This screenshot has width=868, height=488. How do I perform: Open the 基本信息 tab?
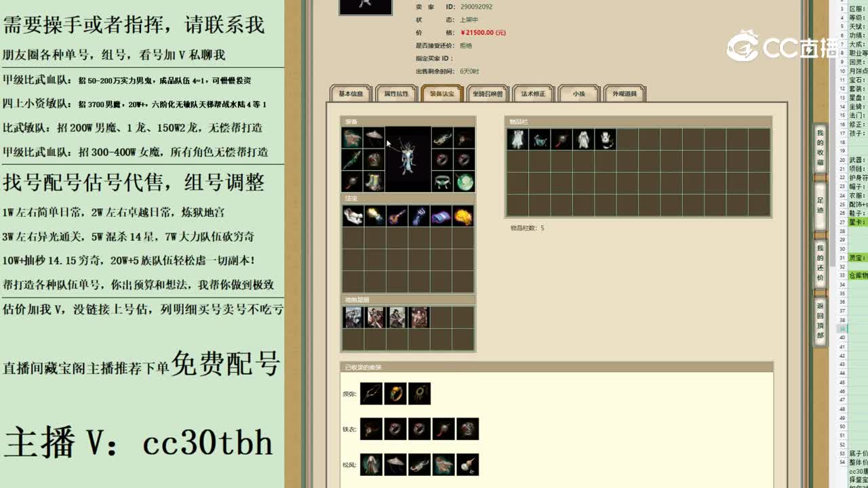(x=351, y=94)
